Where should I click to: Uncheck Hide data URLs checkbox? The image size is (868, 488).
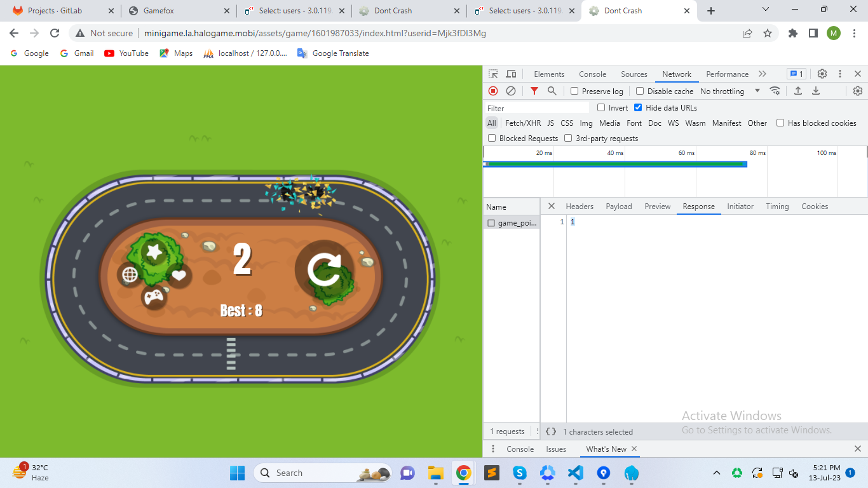pos(638,107)
